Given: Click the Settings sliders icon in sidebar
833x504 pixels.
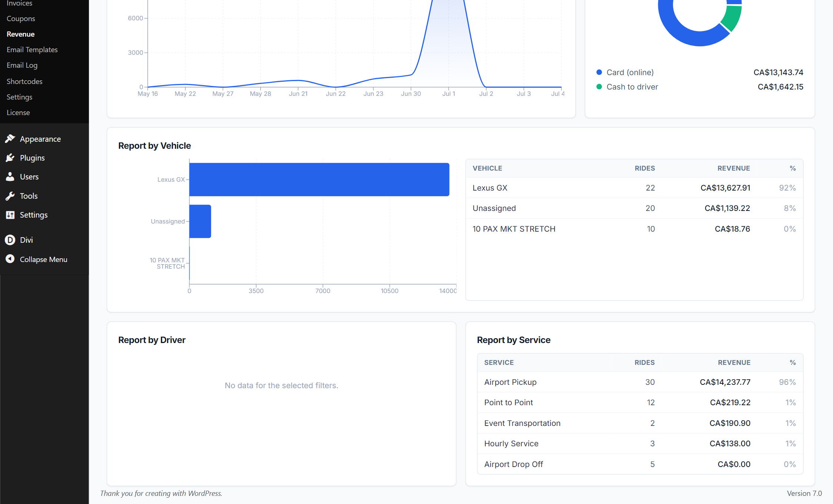Looking at the screenshot, I should (10, 215).
